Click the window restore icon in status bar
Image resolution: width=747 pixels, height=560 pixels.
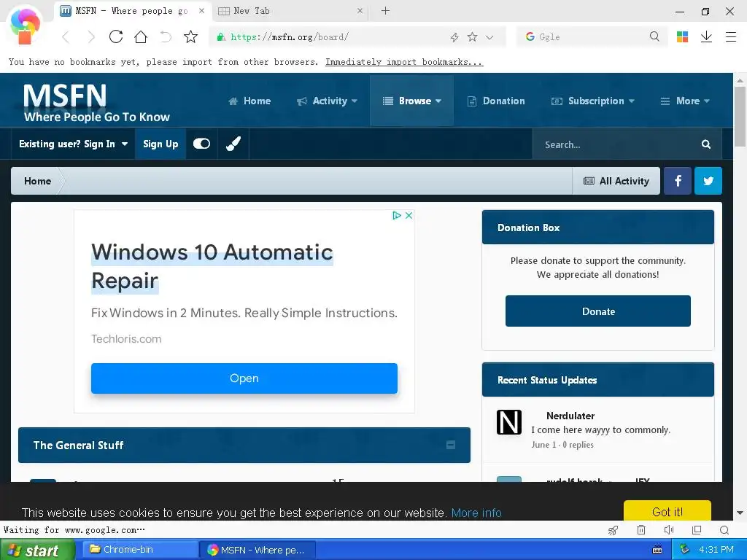[x=697, y=529]
